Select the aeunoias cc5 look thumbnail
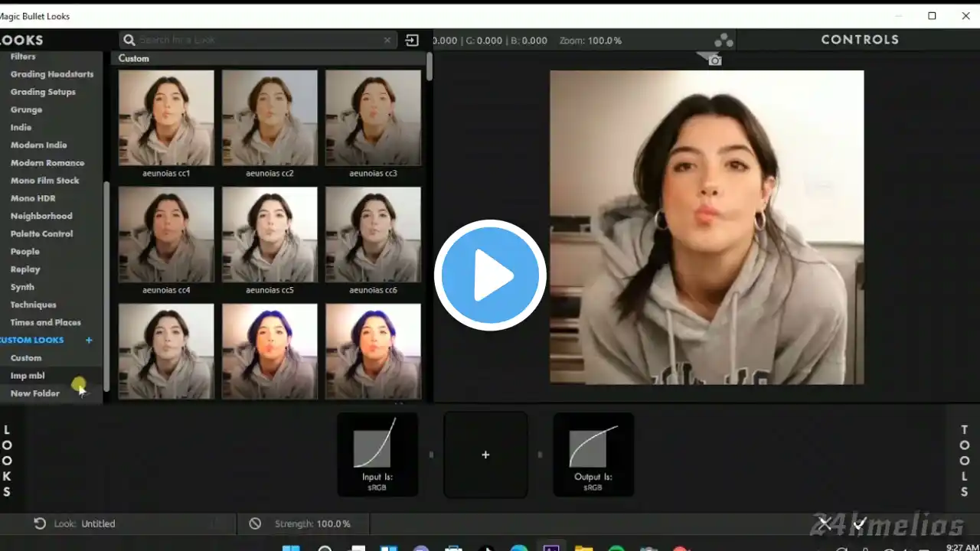980x551 pixels. (269, 233)
